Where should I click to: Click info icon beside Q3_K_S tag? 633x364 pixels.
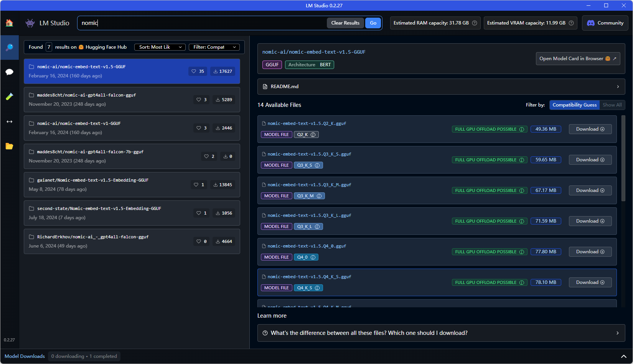click(317, 166)
